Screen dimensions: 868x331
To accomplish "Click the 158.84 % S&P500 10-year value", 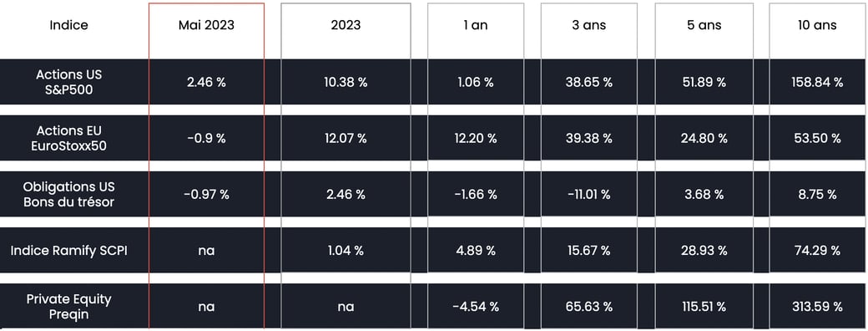I will (818, 82).
